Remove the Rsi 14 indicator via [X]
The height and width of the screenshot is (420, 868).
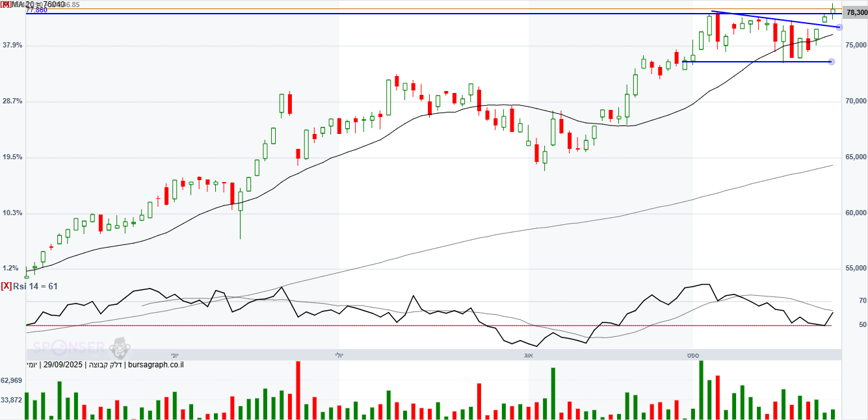(6, 286)
